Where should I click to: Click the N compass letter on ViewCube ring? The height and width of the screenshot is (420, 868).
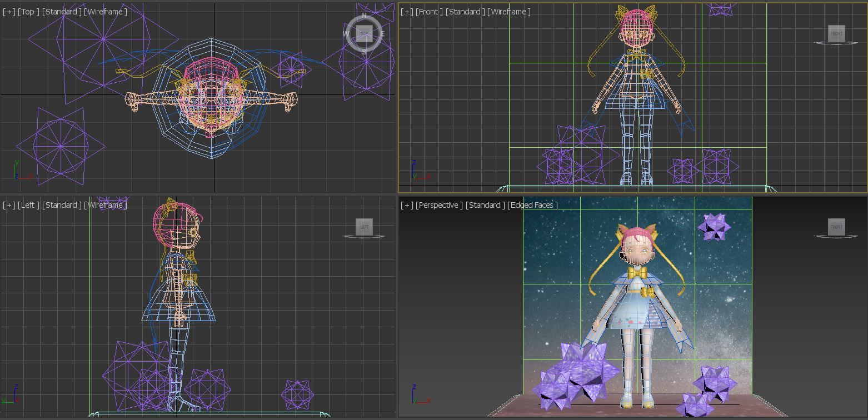pos(365,16)
